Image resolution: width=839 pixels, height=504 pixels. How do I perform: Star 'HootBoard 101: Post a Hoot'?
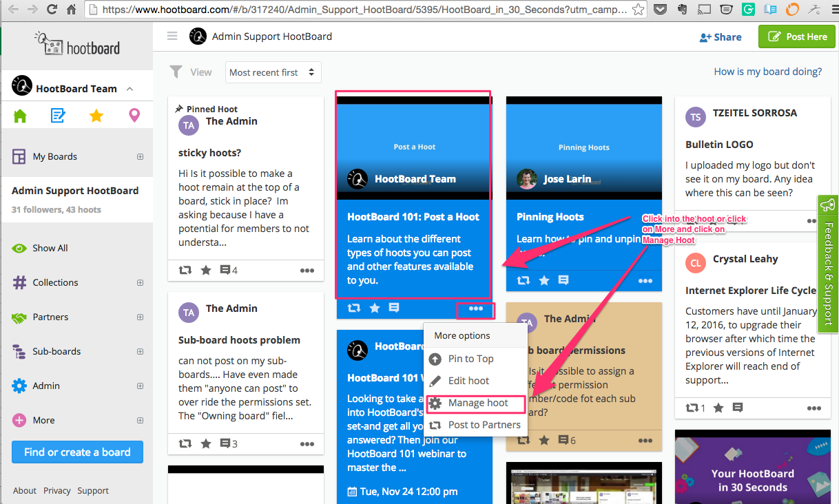click(375, 308)
